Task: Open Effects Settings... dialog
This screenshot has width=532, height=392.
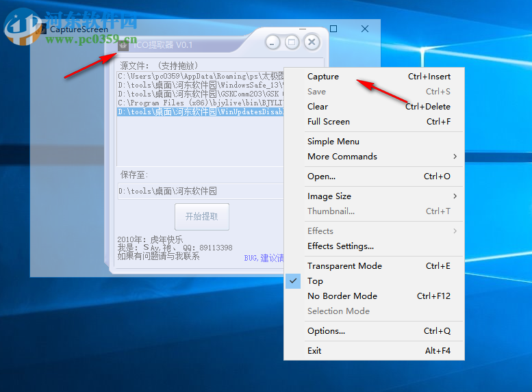Action: point(375,246)
